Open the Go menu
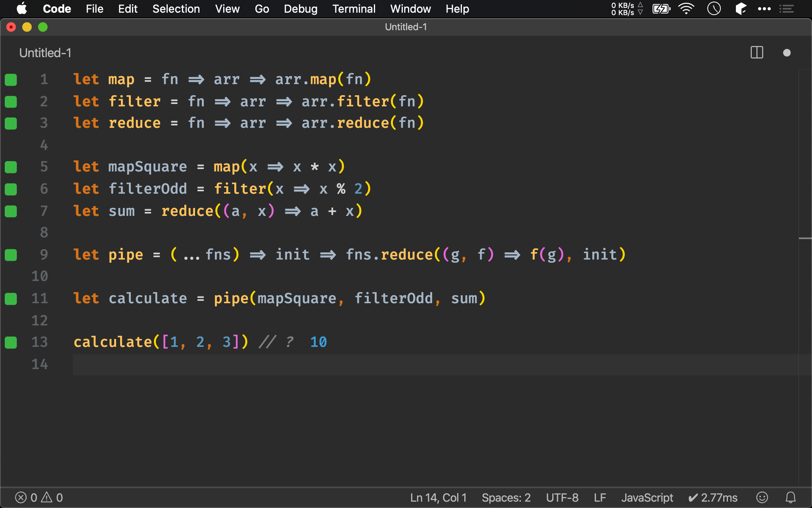Screen dimensions: 812x508 (262, 9)
